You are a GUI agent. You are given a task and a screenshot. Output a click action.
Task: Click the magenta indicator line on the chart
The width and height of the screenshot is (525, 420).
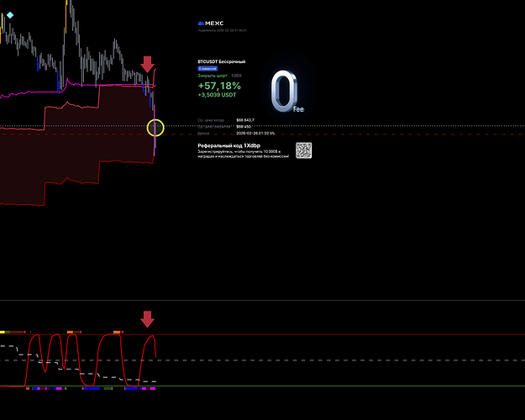(84, 85)
